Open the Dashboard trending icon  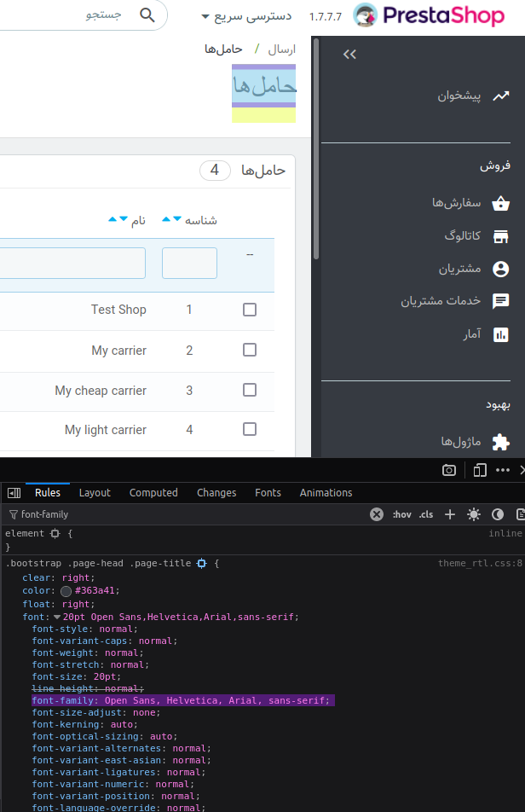(x=500, y=96)
